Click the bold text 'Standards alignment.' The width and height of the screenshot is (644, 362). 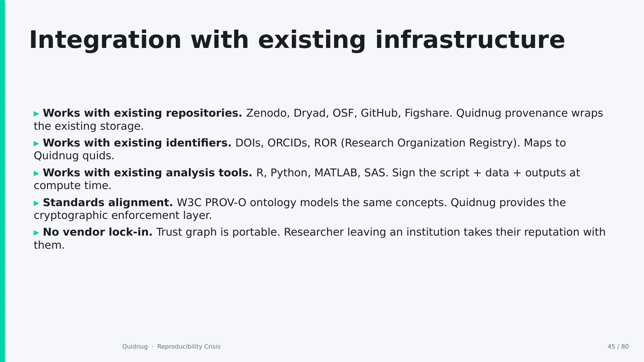(108, 203)
